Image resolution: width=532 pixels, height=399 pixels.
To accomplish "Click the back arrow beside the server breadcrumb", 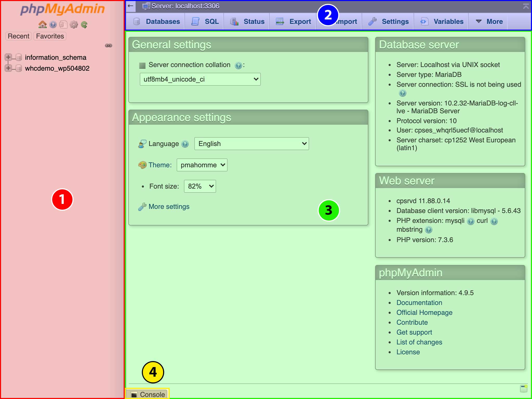I will click(x=131, y=6).
